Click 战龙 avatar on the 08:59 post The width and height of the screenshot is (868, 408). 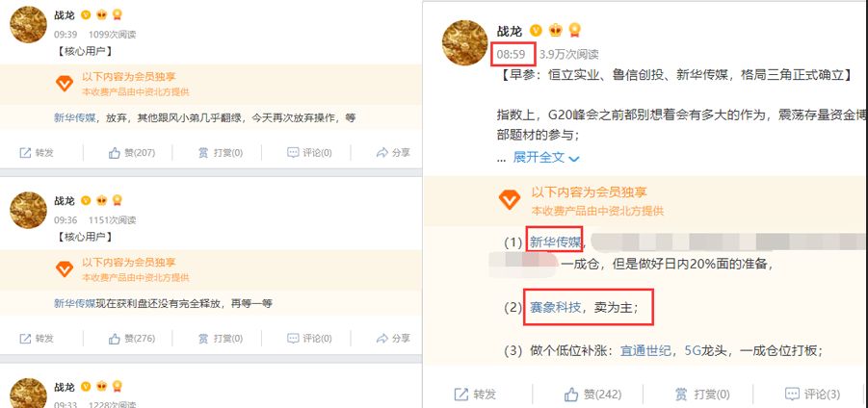(465, 43)
